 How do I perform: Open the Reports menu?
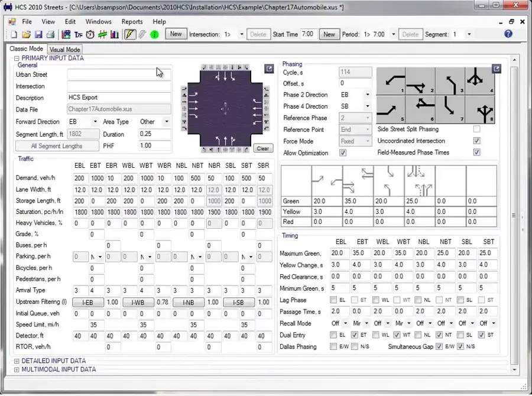[x=132, y=22]
